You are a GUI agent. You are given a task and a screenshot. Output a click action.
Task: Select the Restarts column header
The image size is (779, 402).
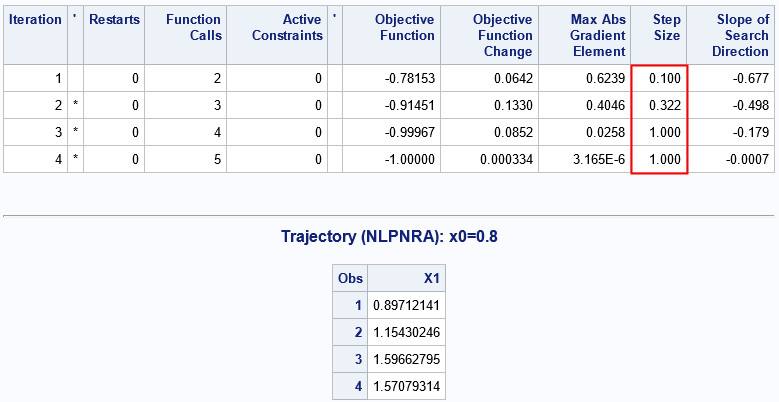click(114, 20)
